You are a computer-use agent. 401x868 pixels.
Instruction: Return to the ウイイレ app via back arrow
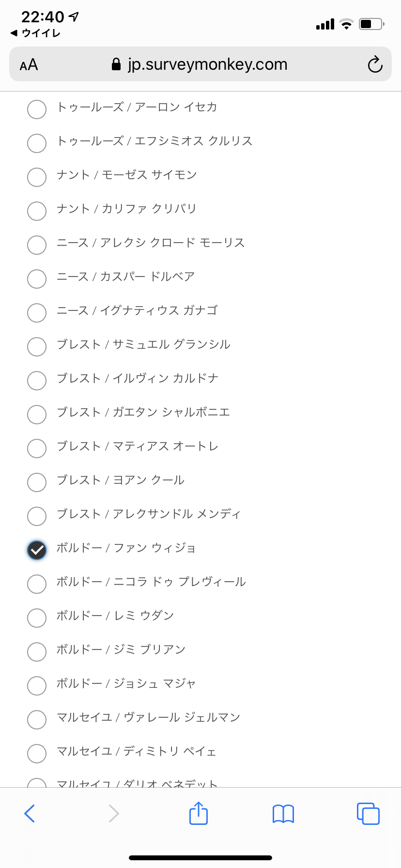pyautogui.click(x=35, y=33)
